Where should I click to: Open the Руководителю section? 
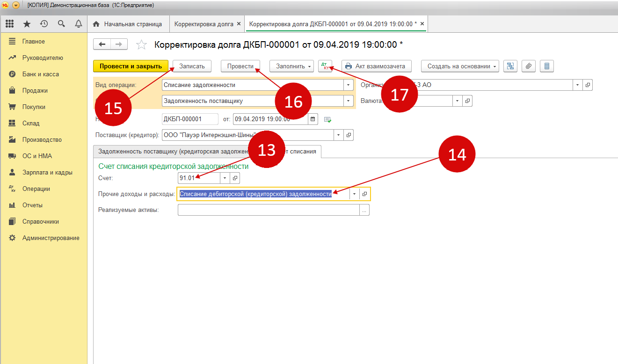pos(44,58)
